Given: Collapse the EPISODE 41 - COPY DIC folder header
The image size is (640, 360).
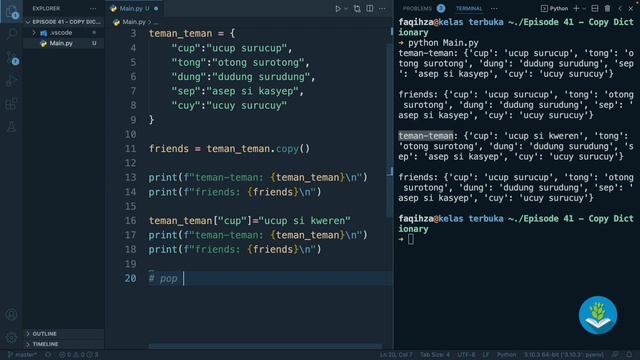Looking at the screenshot, I should click(x=64, y=22).
